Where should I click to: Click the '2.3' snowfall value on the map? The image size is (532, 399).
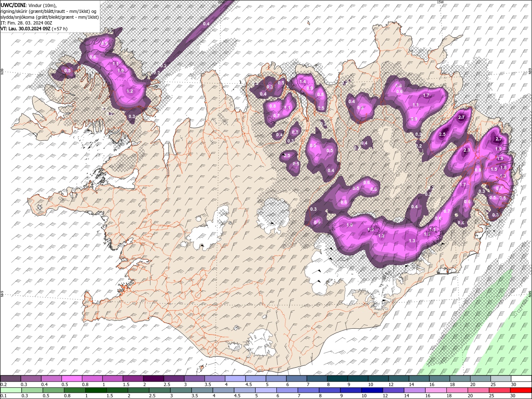click(x=466, y=150)
